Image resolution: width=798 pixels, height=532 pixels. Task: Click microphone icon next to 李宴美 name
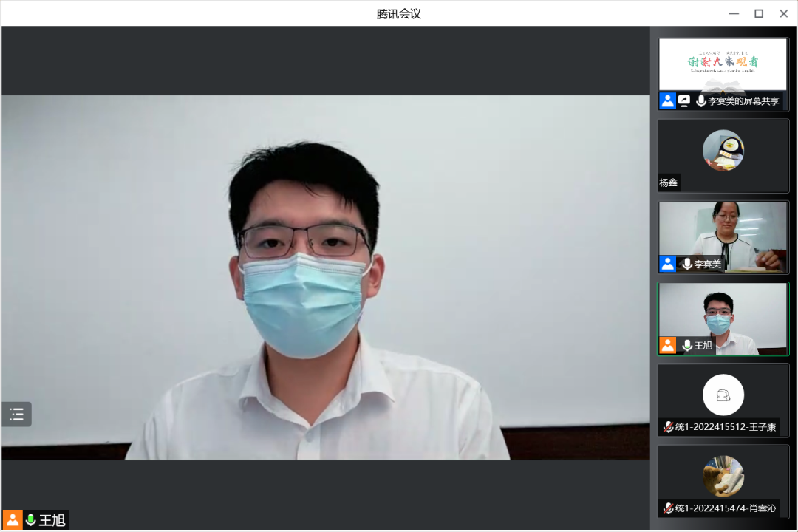tap(687, 264)
